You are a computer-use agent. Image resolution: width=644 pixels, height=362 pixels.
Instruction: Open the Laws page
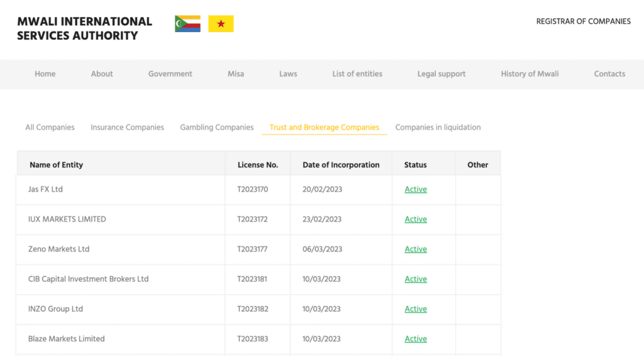tap(288, 74)
